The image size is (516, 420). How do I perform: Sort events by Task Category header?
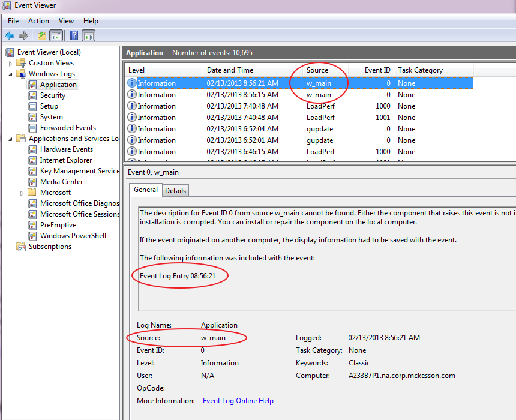(x=434, y=70)
